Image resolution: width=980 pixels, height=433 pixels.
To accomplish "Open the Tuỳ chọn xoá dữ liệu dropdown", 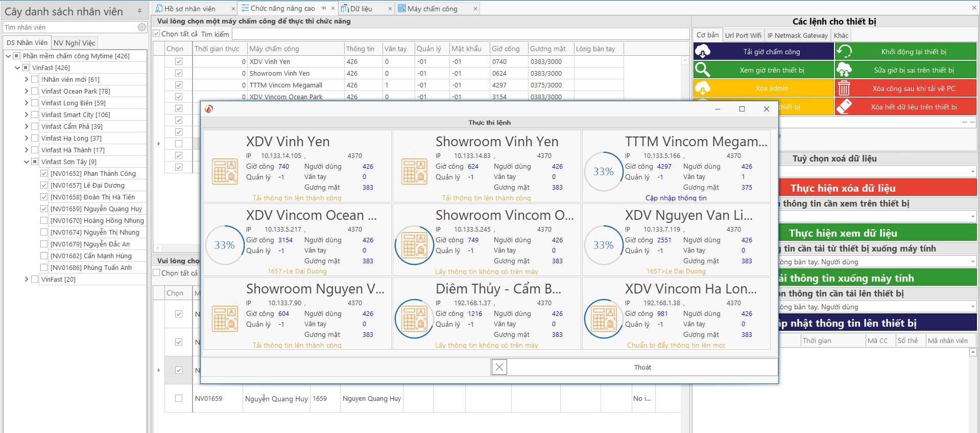I will [x=972, y=171].
